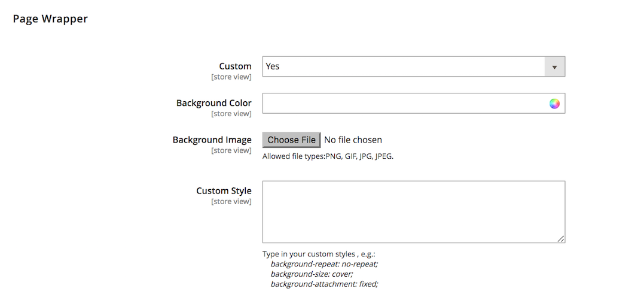Viewport: 644px width, 306px height.
Task: Click the "No file chosen" text
Action: pos(353,140)
